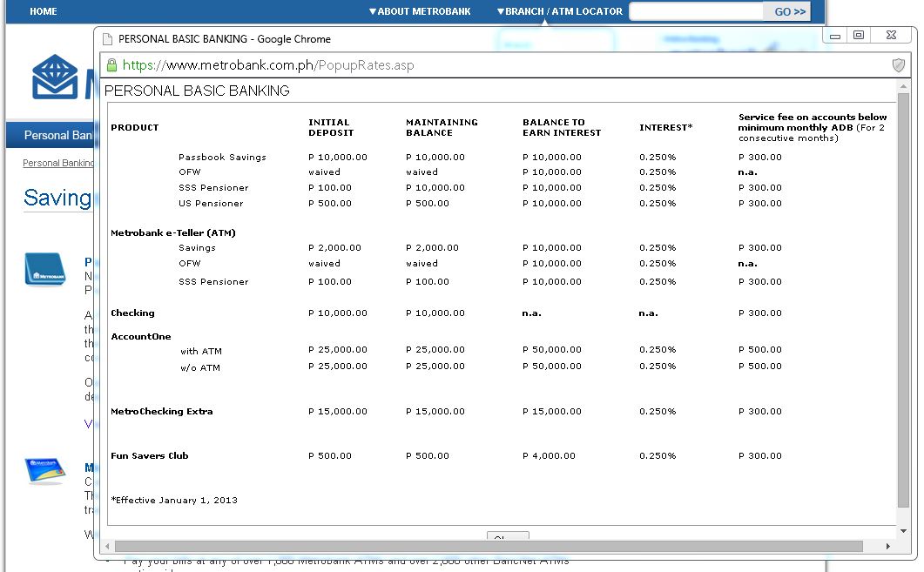Click the AccountOne product label
Image resolution: width=924 pixels, height=572 pixels.
coord(141,337)
